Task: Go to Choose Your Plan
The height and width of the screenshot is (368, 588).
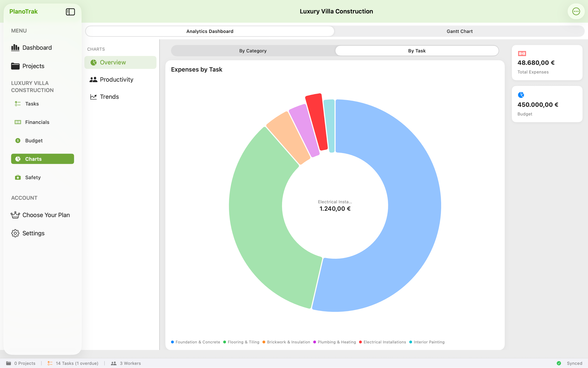Action: pos(46,215)
